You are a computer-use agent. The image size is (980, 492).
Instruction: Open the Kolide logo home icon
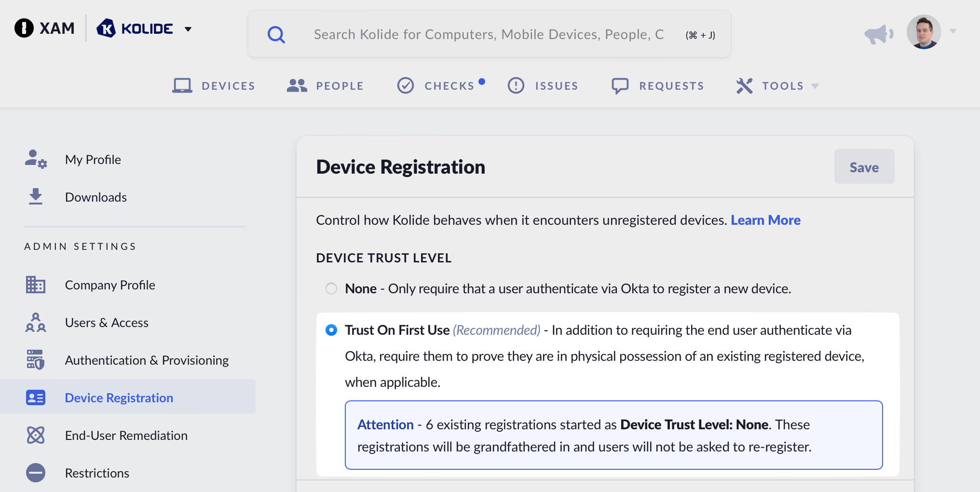tap(106, 28)
